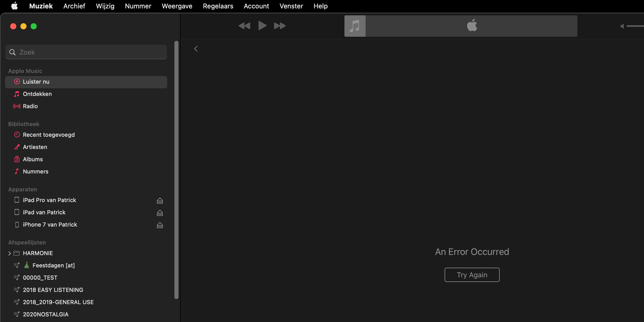Click the back chevron arrow
Image resolution: width=644 pixels, height=322 pixels.
pyautogui.click(x=196, y=49)
